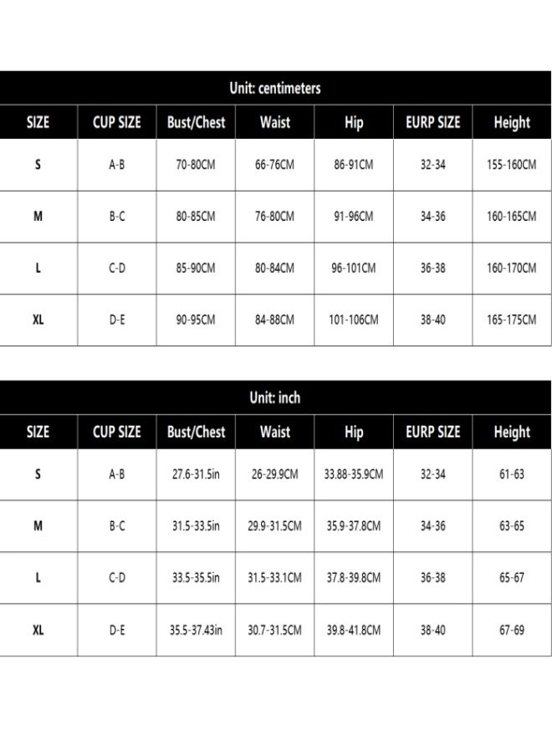Click the 96-101CM hip value
Viewport: 552px width, 756px height.
(x=354, y=268)
